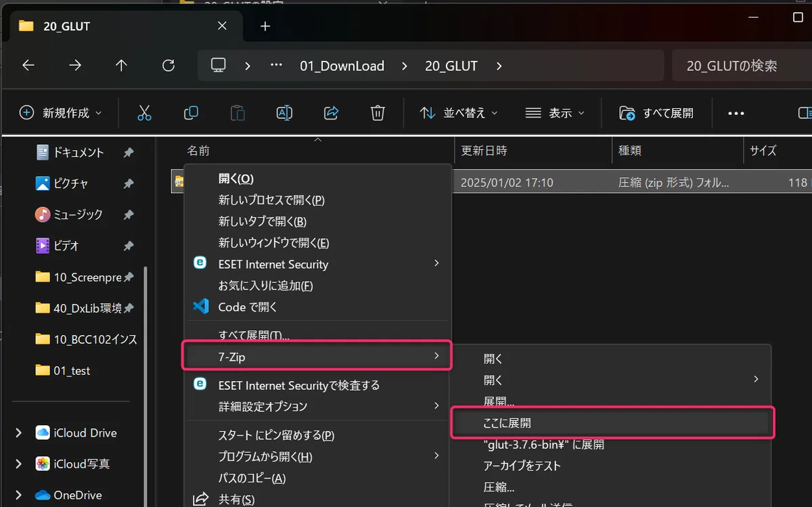Open the 10_BCC102インス folder in sidebar
This screenshot has height=507, width=812.
pyautogui.click(x=95, y=339)
